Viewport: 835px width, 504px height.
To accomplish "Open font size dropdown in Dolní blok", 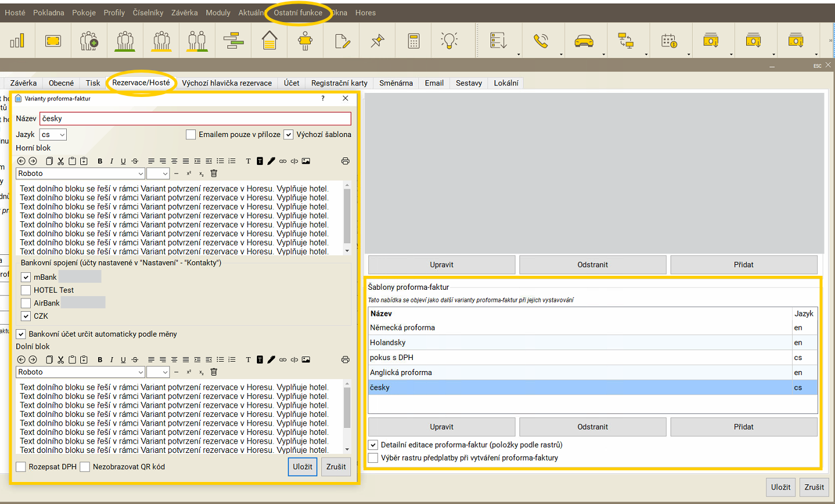I will pos(157,372).
